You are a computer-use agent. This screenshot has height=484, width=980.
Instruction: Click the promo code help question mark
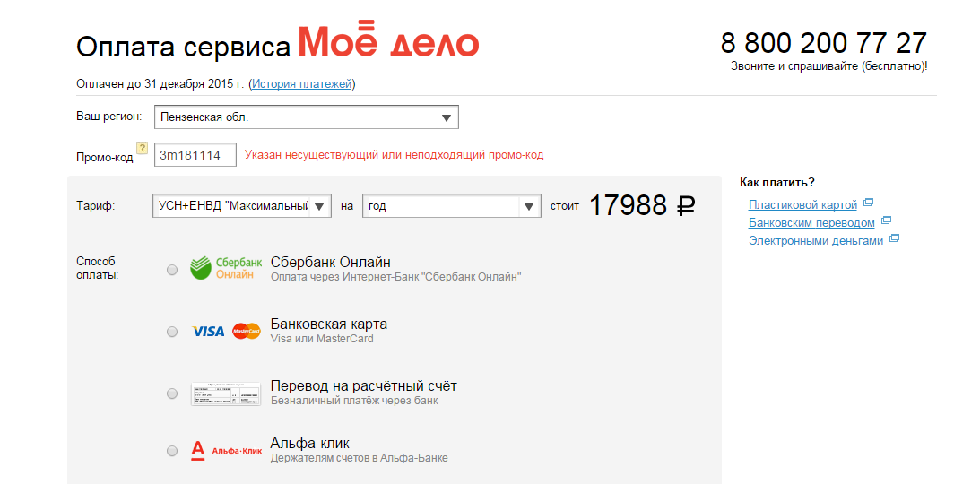142,148
